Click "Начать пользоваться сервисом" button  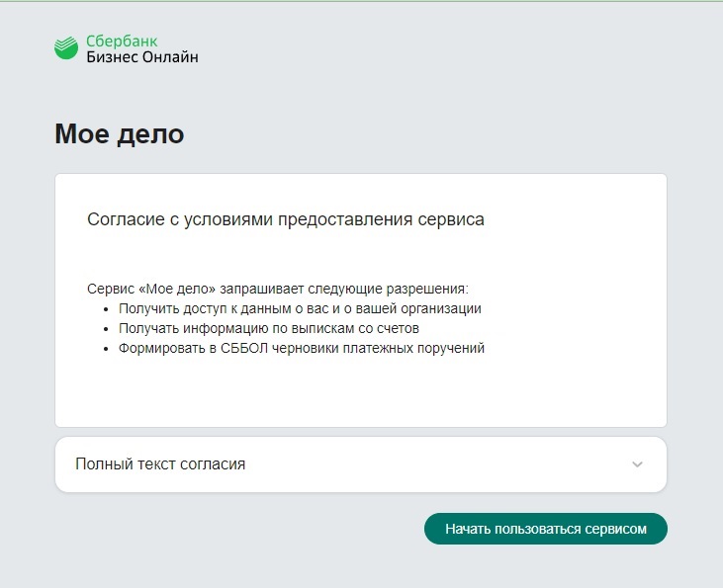click(x=546, y=529)
